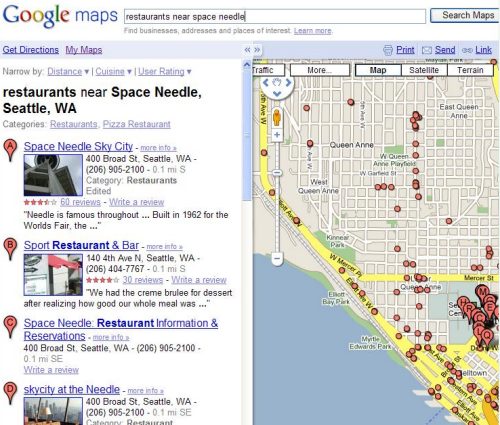Image resolution: width=500 pixels, height=425 pixels.
Task: Zoom in using the plus button
Action: [x=277, y=135]
